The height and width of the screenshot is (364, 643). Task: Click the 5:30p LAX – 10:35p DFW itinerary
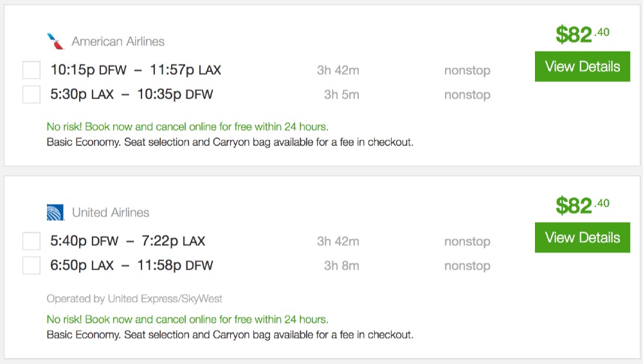(131, 95)
